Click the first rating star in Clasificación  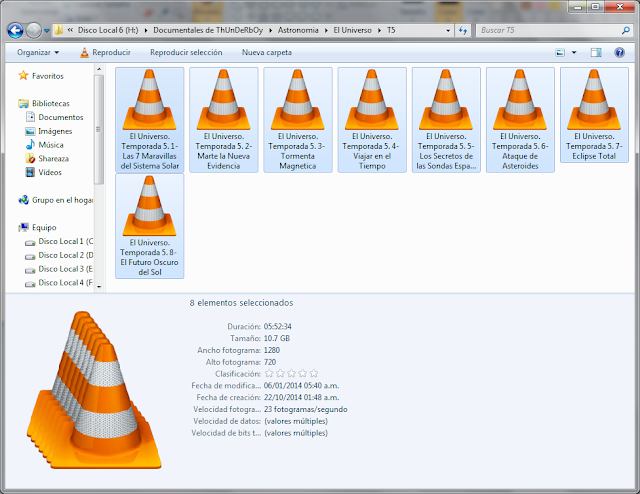click(269, 373)
